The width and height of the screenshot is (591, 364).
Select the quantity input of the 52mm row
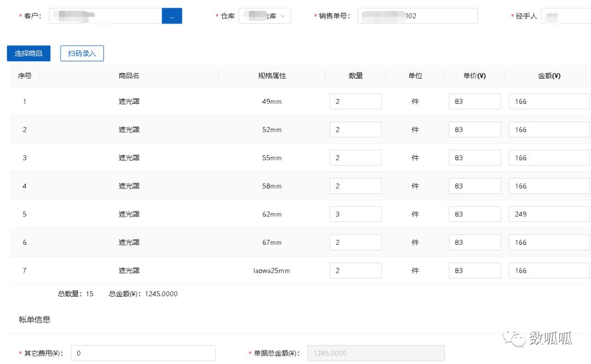coord(355,129)
